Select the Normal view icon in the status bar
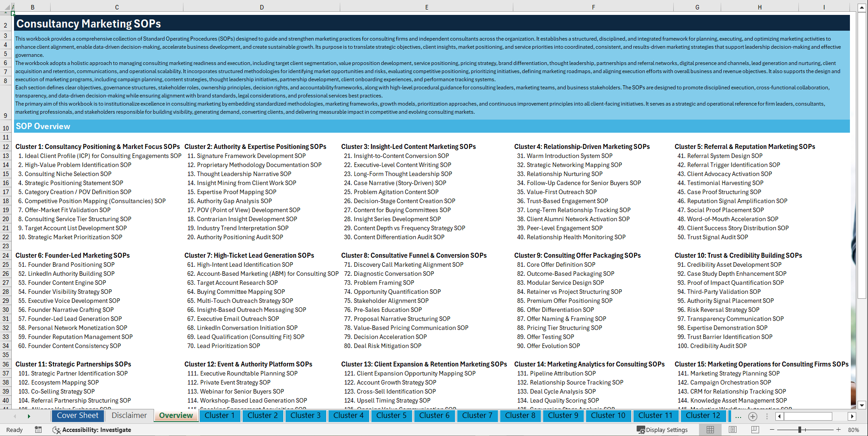The image size is (868, 436). click(x=710, y=430)
